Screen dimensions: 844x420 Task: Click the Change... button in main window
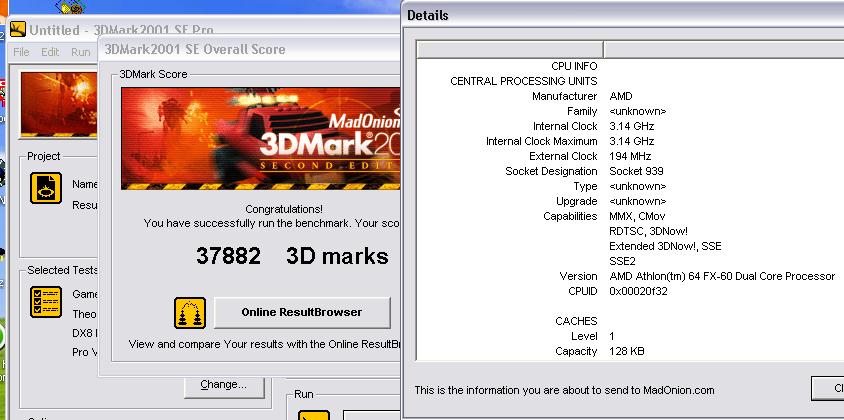pos(223,385)
